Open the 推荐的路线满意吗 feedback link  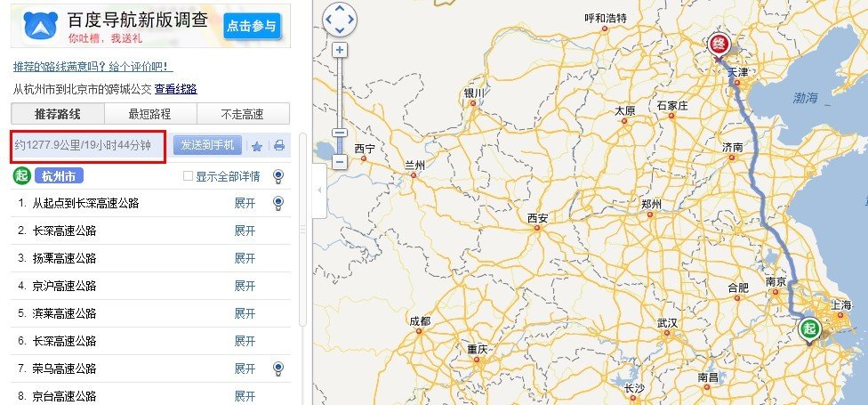[x=93, y=67]
